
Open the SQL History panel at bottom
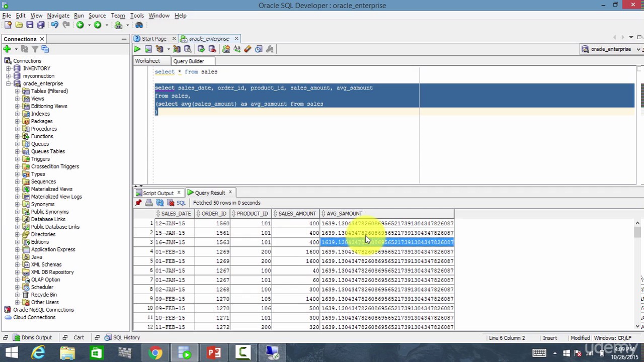pos(123,338)
